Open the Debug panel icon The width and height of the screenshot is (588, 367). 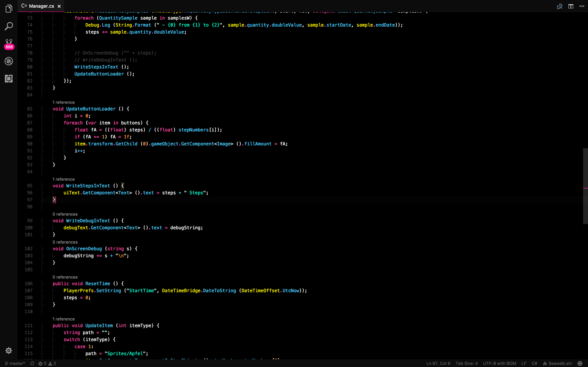(x=9, y=61)
